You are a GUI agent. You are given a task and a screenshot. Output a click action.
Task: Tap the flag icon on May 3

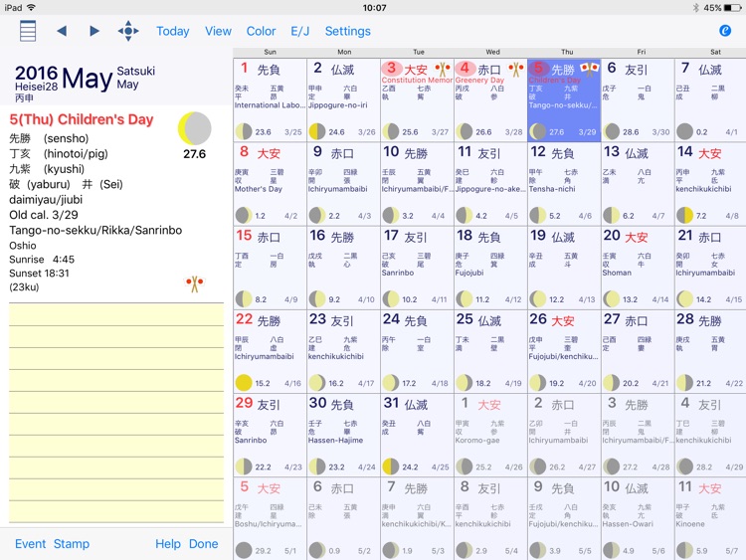point(443,70)
